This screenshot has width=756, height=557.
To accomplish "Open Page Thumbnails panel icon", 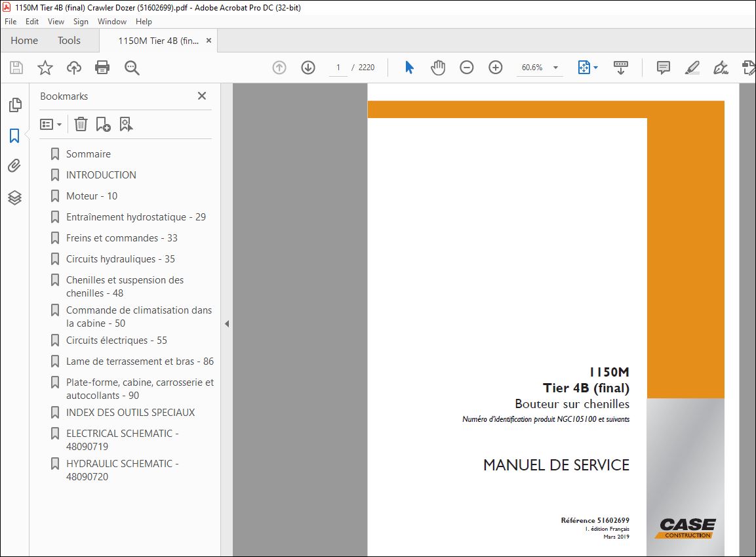I will [15, 105].
